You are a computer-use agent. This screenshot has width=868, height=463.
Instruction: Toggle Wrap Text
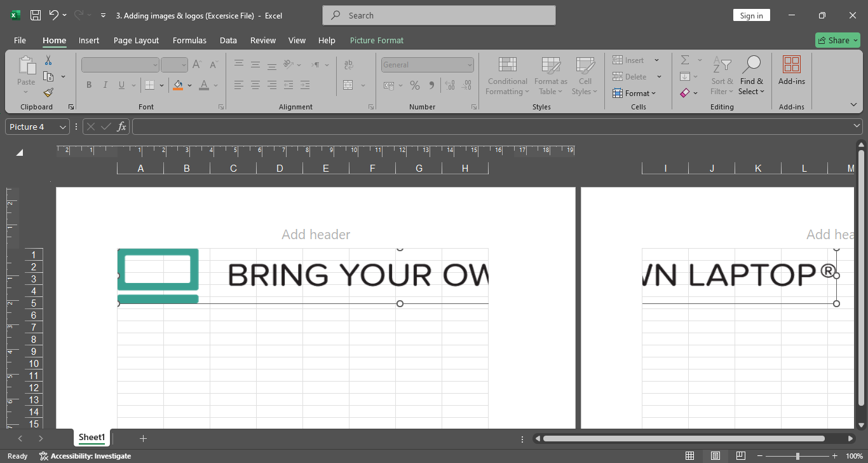pyautogui.click(x=348, y=64)
